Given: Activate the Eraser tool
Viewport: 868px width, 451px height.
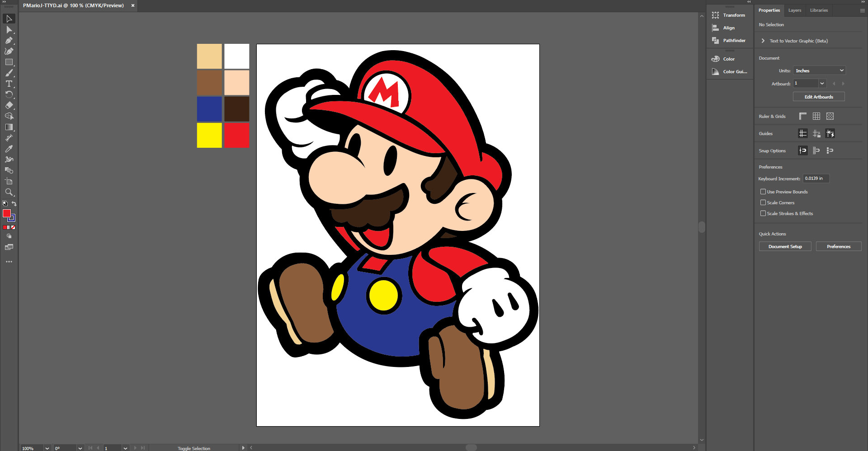Looking at the screenshot, I should pyautogui.click(x=9, y=105).
